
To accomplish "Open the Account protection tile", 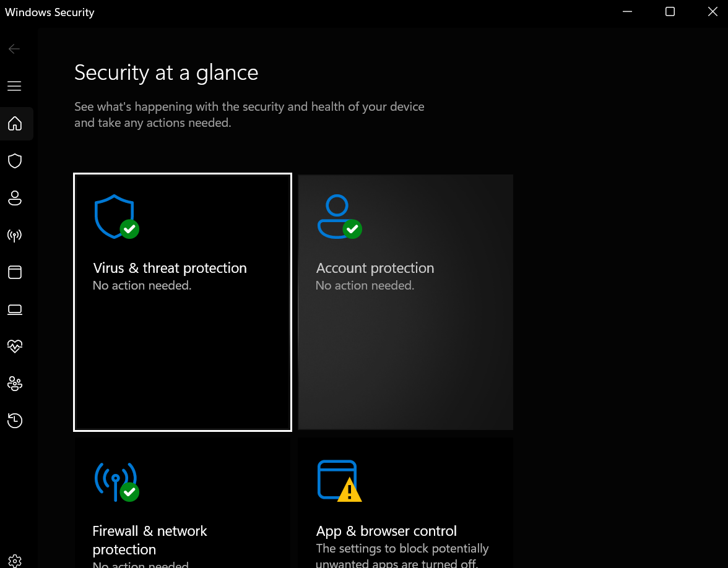I will coord(405,302).
